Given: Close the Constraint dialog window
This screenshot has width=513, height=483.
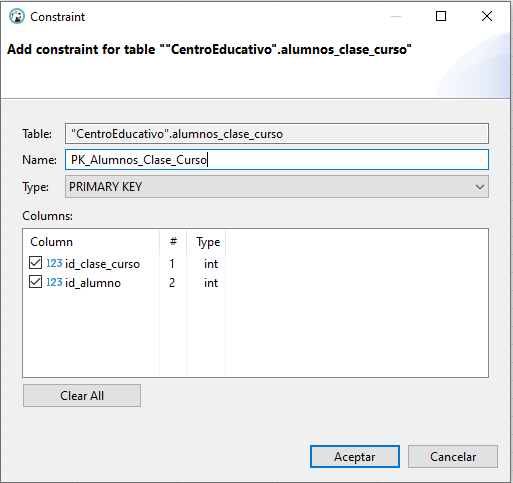Looking at the screenshot, I should point(487,16).
